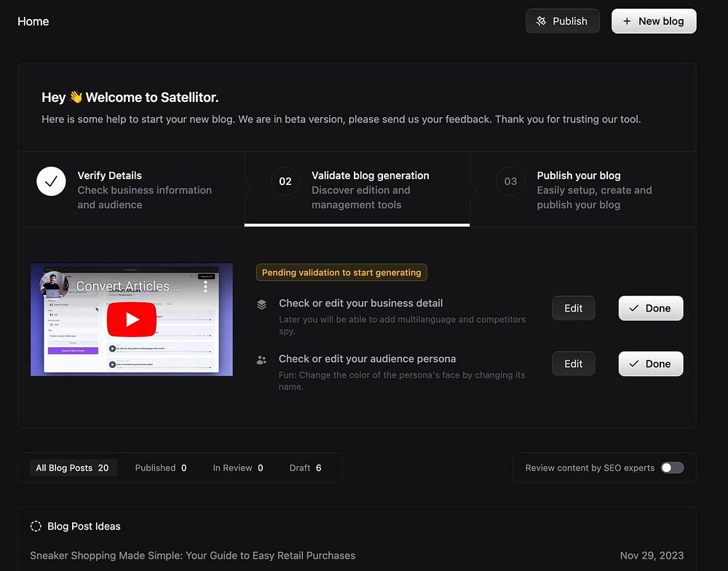The height and width of the screenshot is (571, 728).
Task: Open the video's three-dot options menu
Action: point(205,286)
